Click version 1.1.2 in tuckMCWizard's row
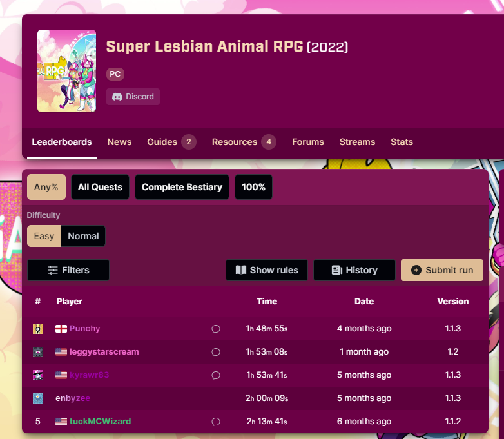This screenshot has height=439, width=504. coord(453,422)
